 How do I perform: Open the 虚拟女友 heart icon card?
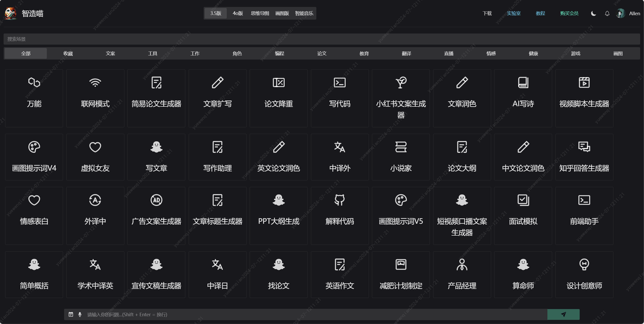tap(95, 157)
